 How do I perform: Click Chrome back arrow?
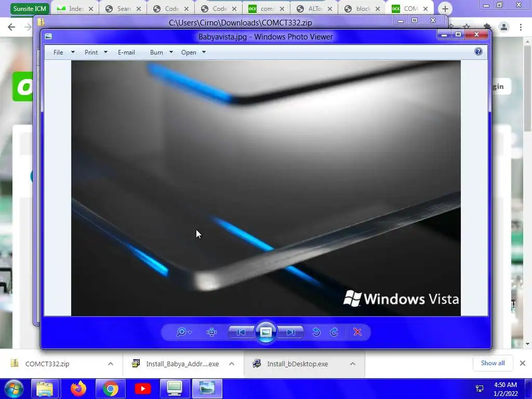11,27
